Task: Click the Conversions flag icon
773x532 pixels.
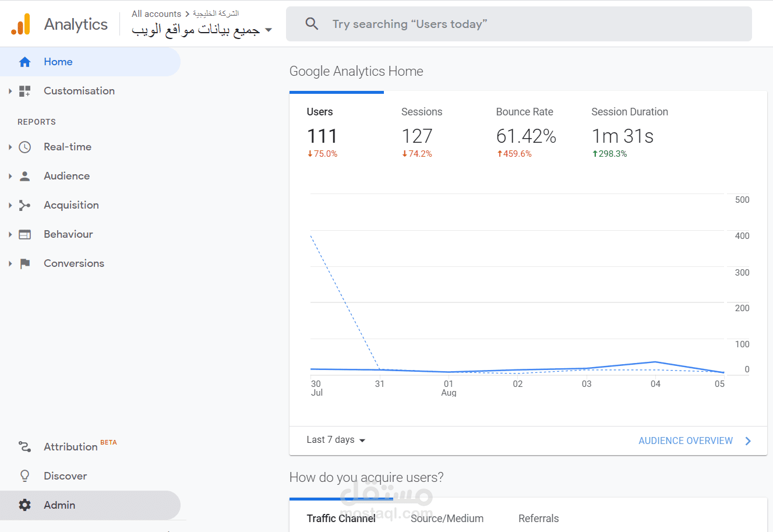Action: click(24, 263)
